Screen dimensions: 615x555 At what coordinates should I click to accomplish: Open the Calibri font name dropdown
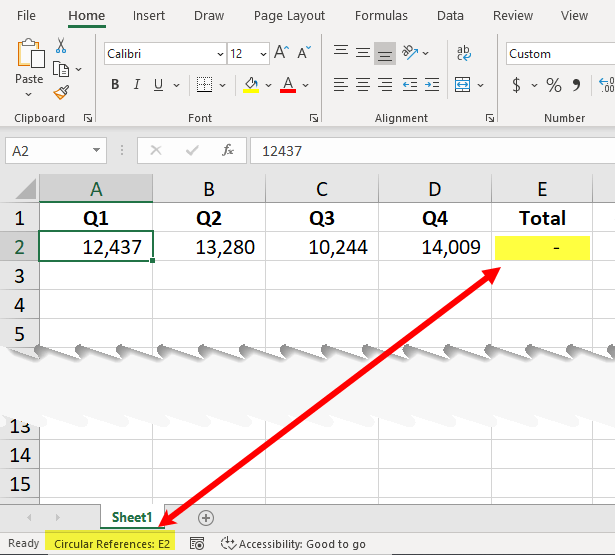coord(220,54)
